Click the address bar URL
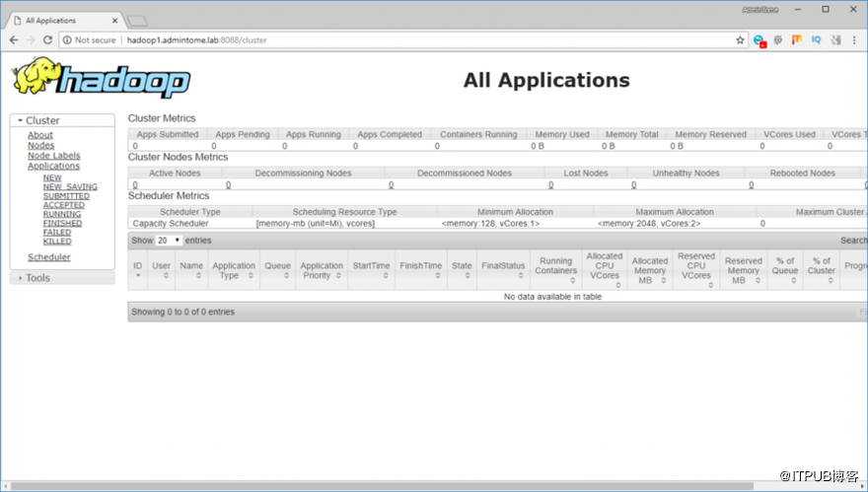Image resolution: width=868 pixels, height=492 pixels. (x=196, y=39)
